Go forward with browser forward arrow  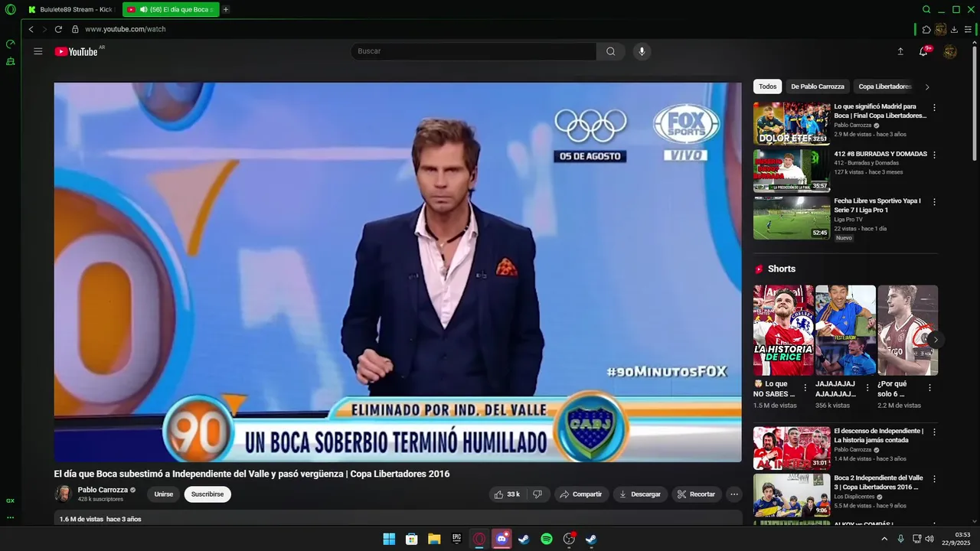point(44,29)
